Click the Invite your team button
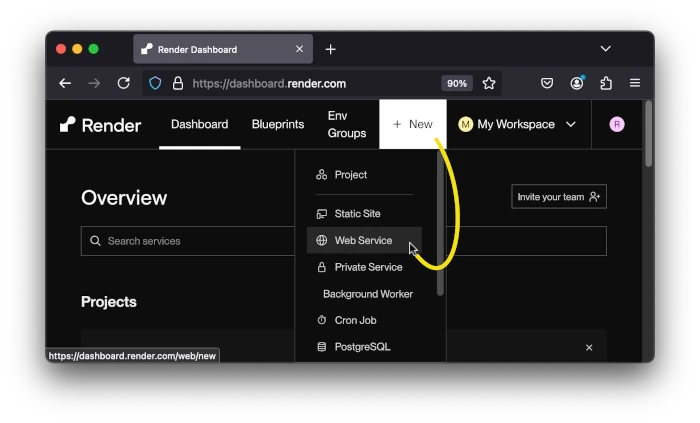The image size is (700, 423). (x=559, y=197)
